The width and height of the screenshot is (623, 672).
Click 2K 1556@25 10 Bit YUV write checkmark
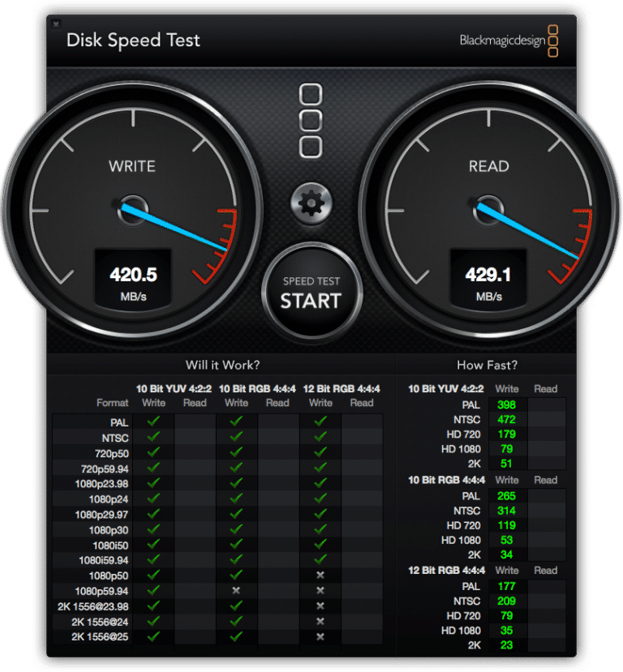[x=153, y=637]
